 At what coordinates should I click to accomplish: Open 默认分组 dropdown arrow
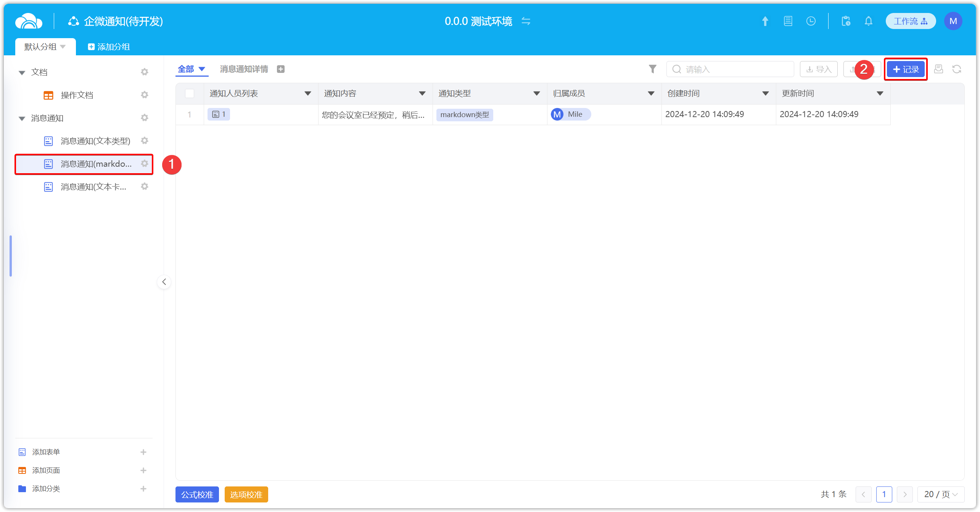pyautogui.click(x=63, y=47)
